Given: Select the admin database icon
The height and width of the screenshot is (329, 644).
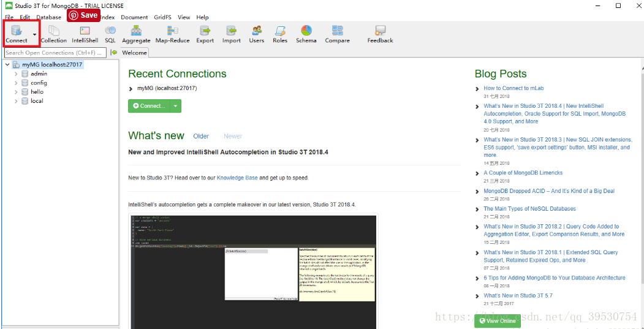Looking at the screenshot, I should click(x=25, y=74).
